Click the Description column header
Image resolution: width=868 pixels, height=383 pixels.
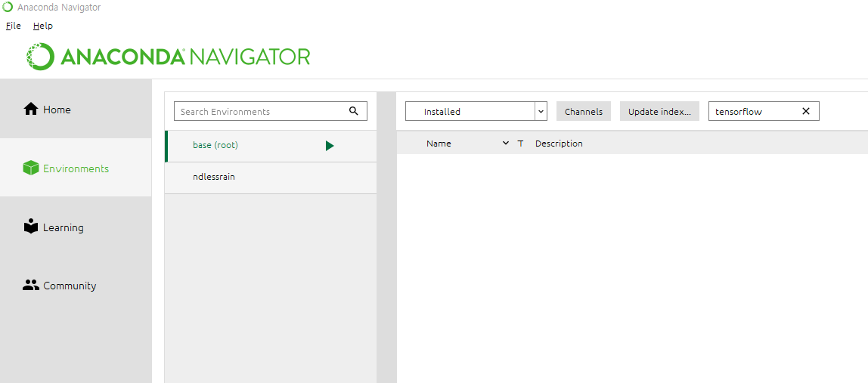[559, 144]
